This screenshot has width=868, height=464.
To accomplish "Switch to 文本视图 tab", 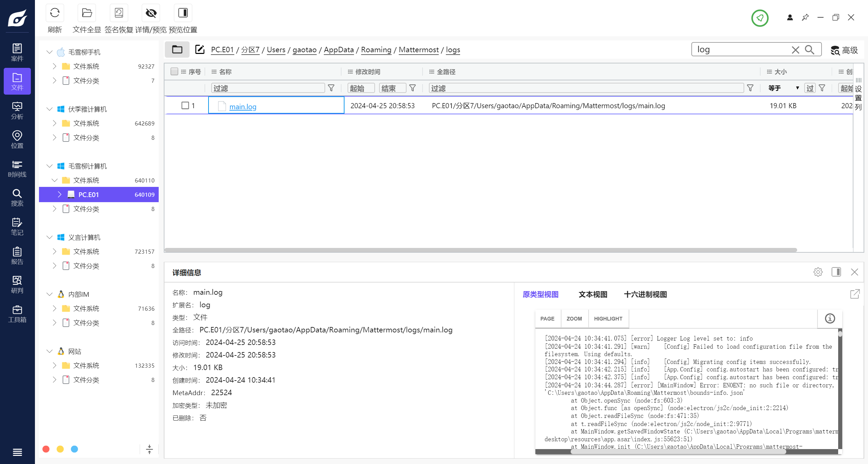I will [593, 294].
